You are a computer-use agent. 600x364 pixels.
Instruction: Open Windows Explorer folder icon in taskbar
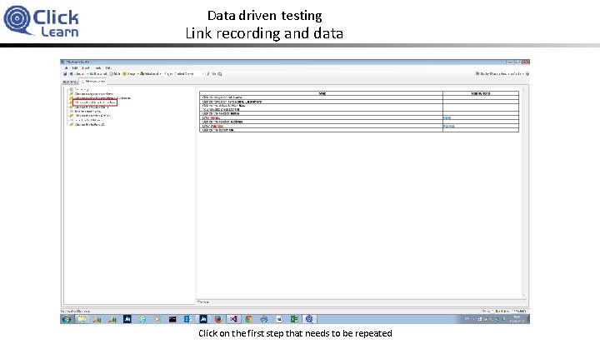82,319
